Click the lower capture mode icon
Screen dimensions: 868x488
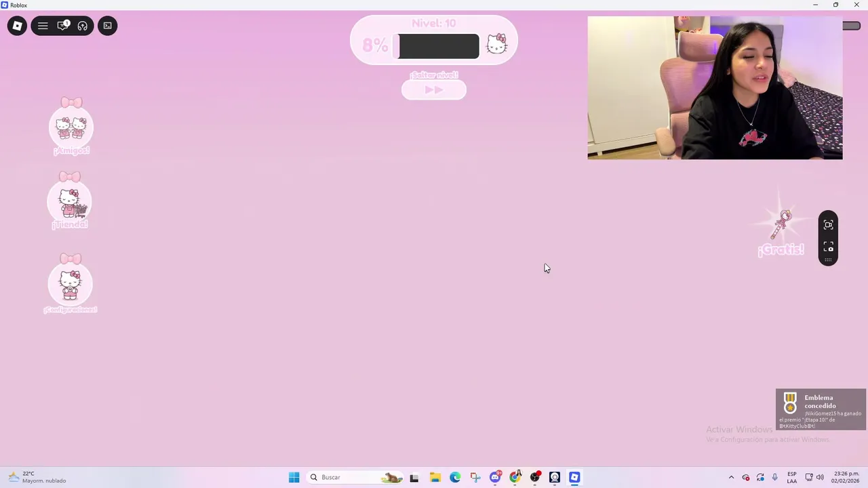(x=828, y=247)
